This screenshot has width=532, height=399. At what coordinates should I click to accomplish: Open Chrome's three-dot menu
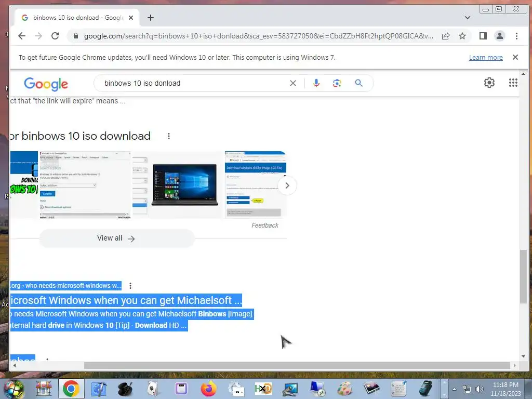click(516, 36)
